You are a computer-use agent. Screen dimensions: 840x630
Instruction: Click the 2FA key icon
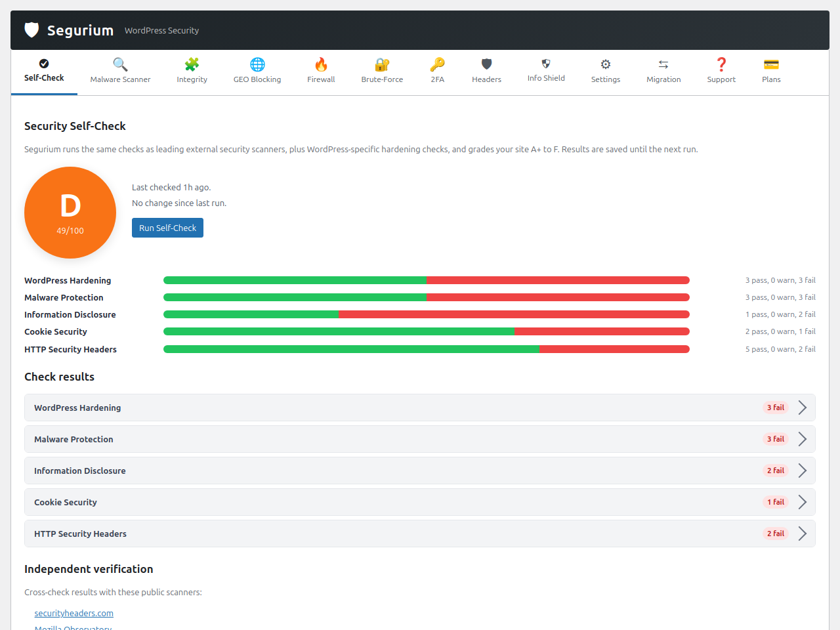[x=438, y=64]
